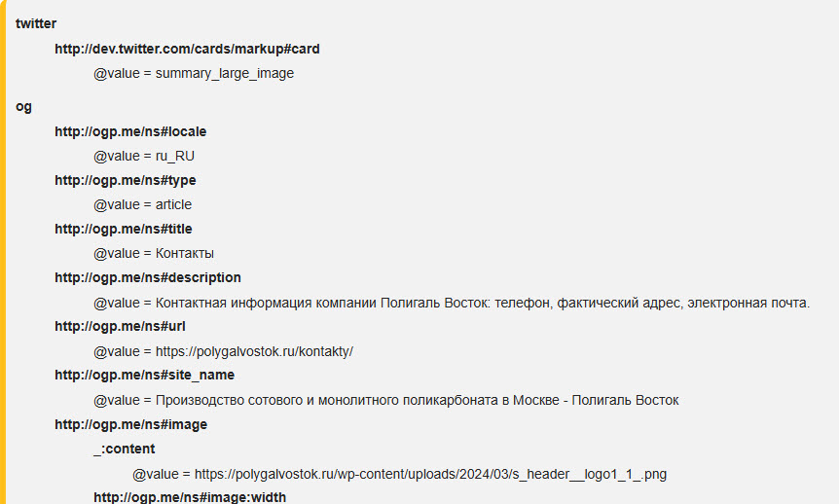
Task: Click the dev.twitter.com cards markup#card property
Action: click(x=187, y=49)
